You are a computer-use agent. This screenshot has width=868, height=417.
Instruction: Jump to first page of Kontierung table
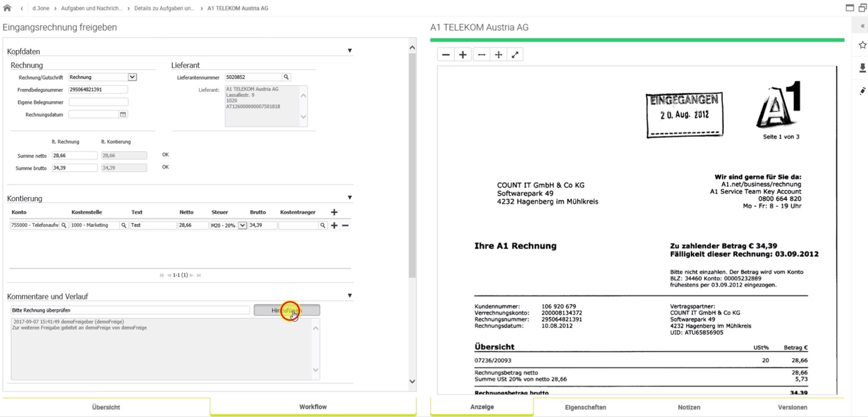coord(162,275)
